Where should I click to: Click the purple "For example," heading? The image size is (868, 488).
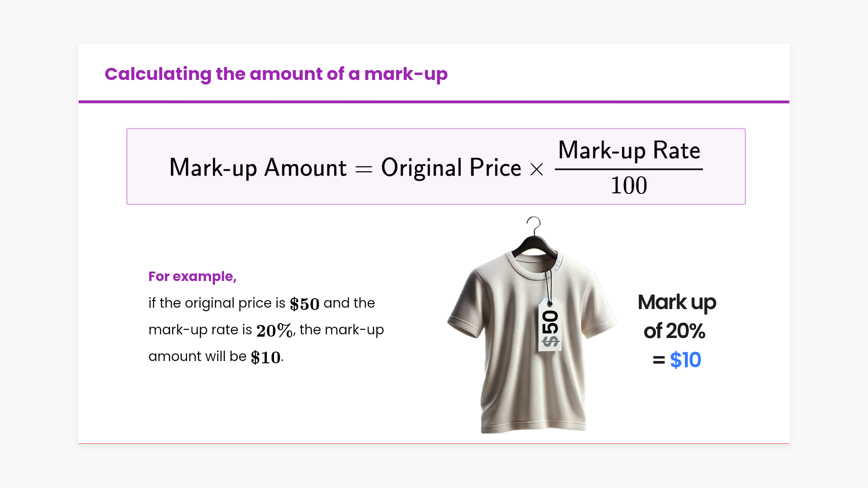tap(193, 277)
